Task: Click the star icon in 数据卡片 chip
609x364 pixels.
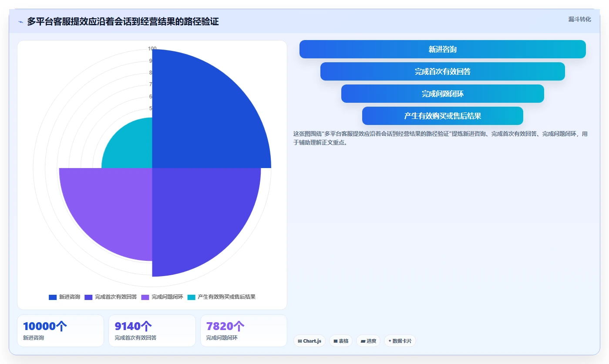Action: click(x=390, y=341)
